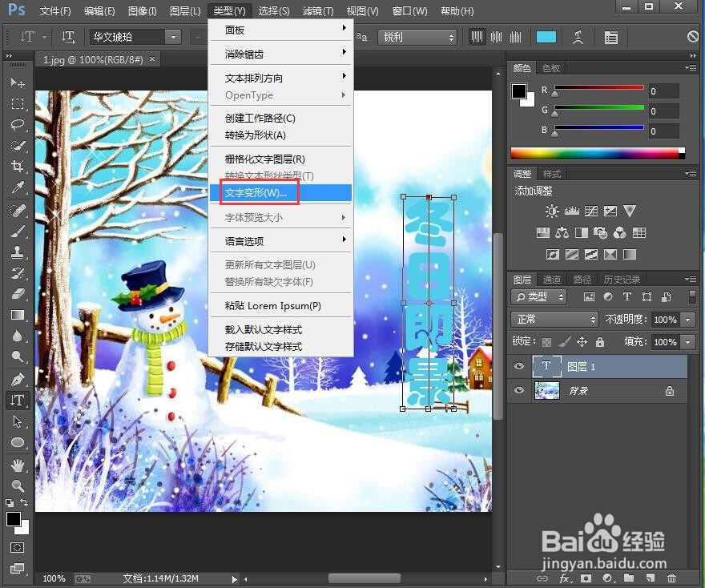The width and height of the screenshot is (705, 588).
Task: Click 栅格化文字图层(R) menu item
Action: (x=280, y=159)
